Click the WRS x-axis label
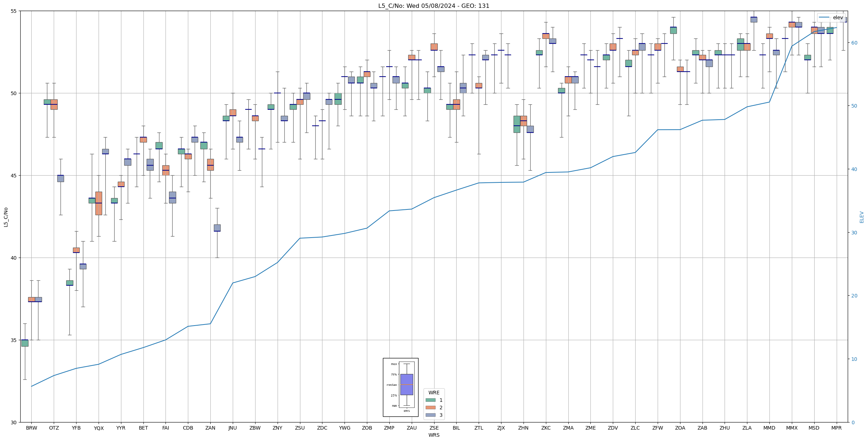The width and height of the screenshot is (868, 441). click(433, 435)
